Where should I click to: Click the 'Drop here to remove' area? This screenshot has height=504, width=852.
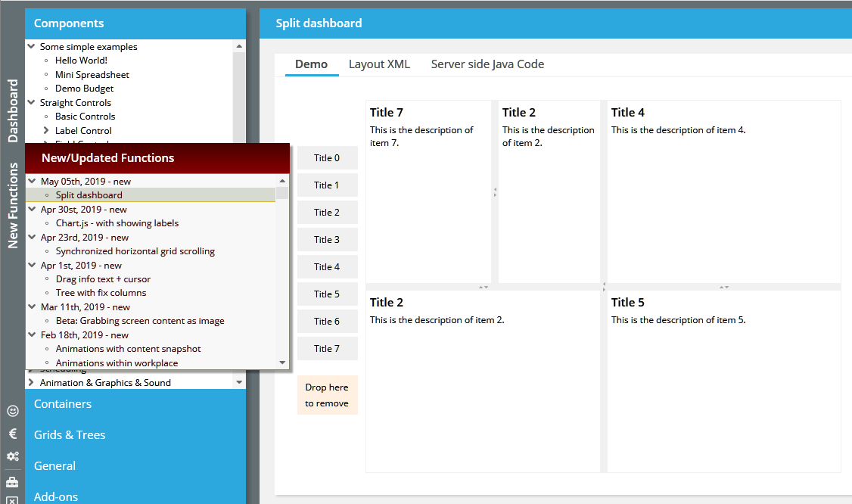click(327, 395)
